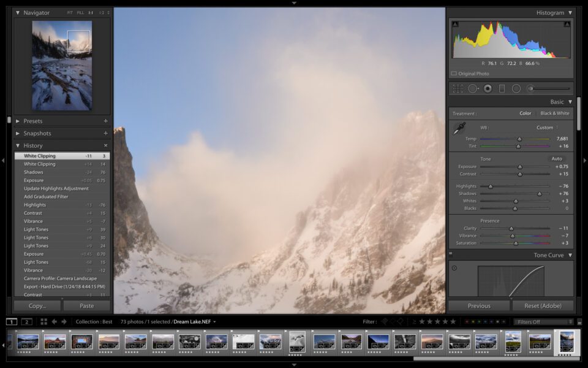Open the Radial Filter tool
Viewport: 588px width, 368px height.
pyautogui.click(x=516, y=88)
